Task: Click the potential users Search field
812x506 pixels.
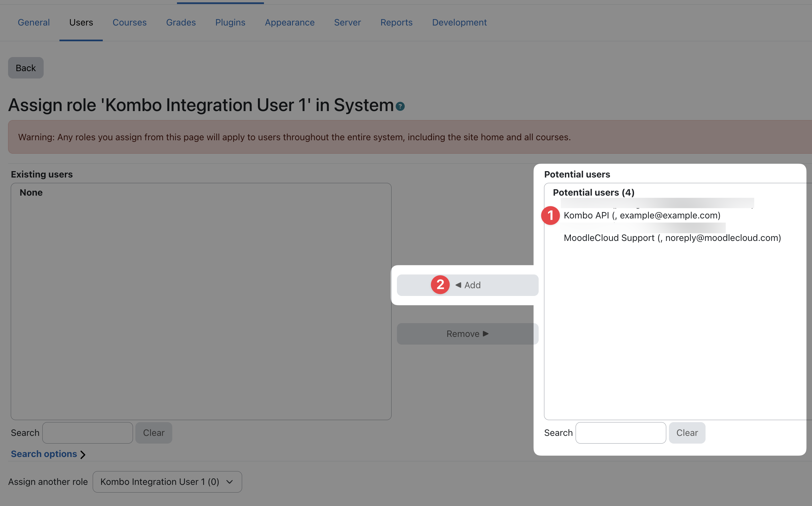Action: [620, 433]
